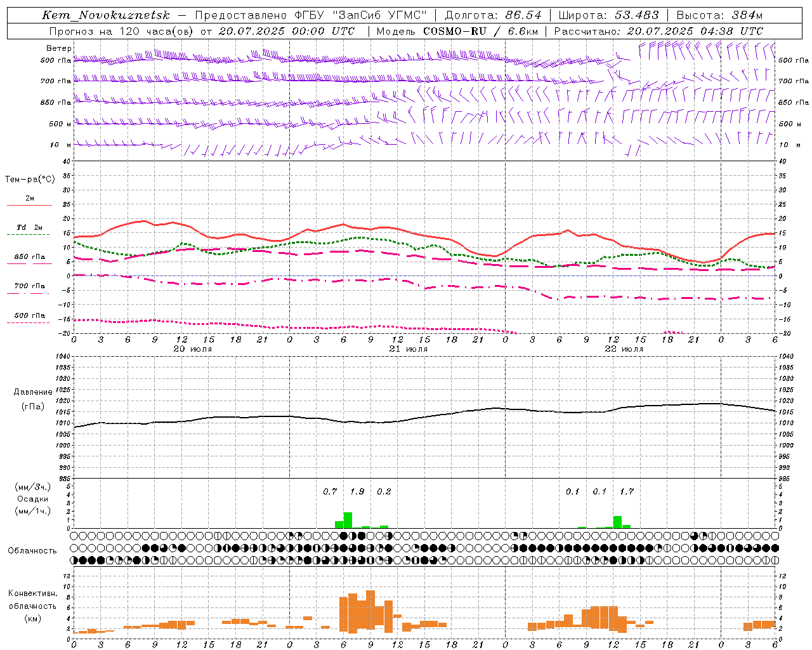Image resolution: width=812 pixels, height=650 pixels.
Task: Click the Осадки panel label
Action: click(33, 499)
